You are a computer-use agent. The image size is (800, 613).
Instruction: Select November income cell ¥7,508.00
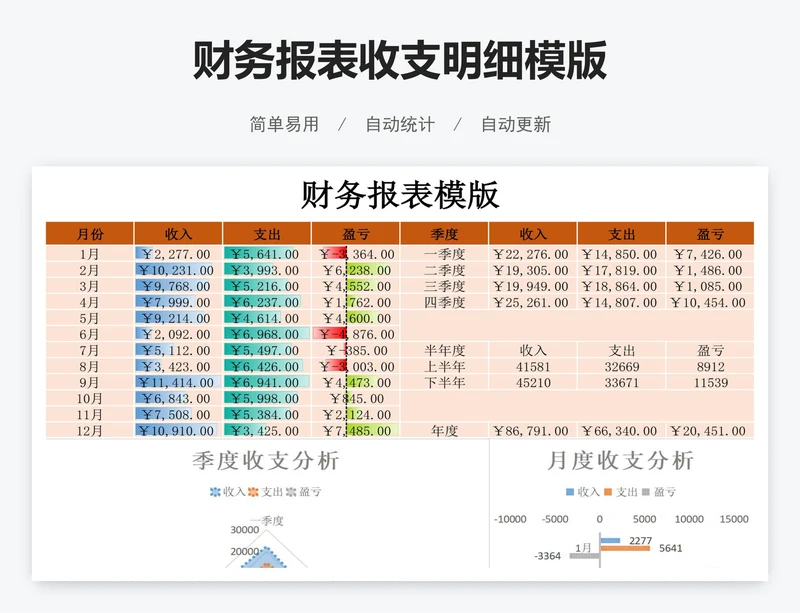178,414
